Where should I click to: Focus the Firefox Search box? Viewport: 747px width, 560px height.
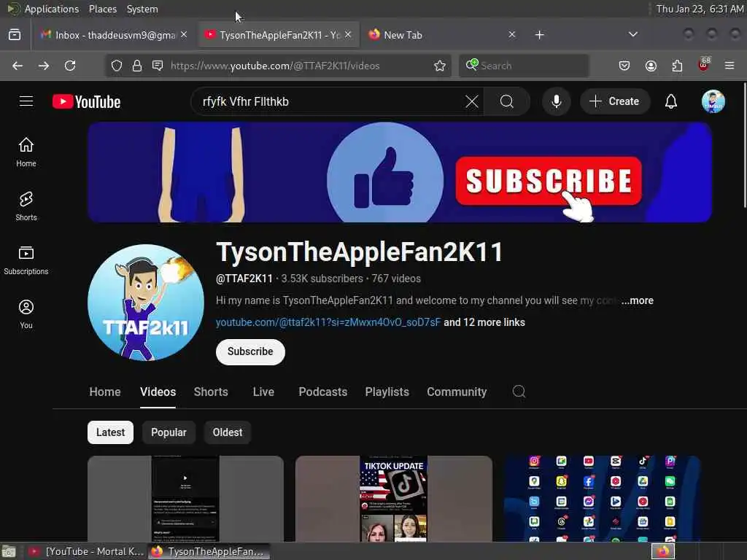coord(524,66)
